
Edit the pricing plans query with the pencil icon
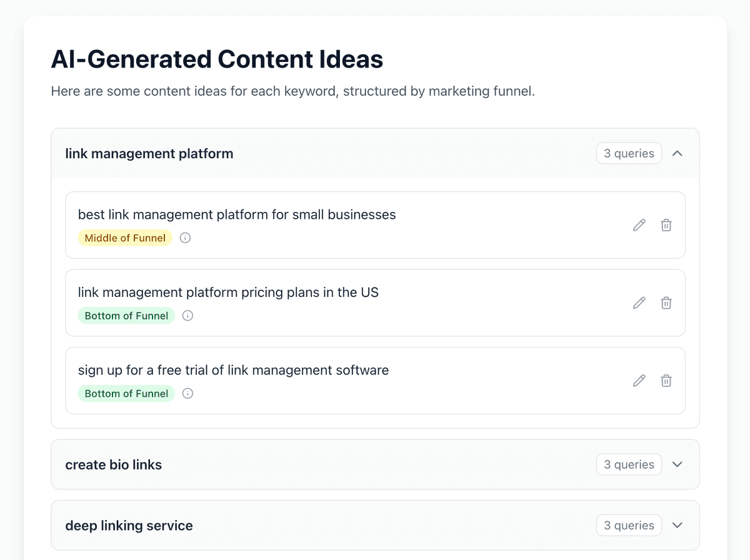click(x=639, y=302)
